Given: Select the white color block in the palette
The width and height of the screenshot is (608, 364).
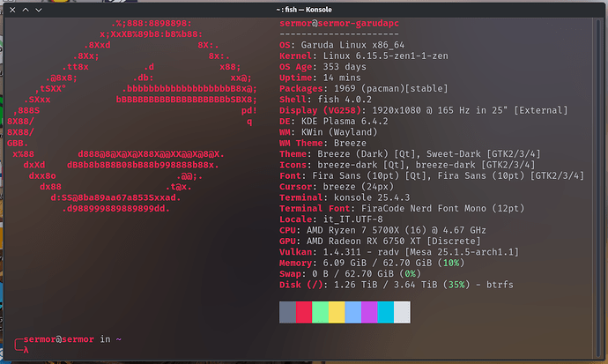Looking at the screenshot, I should point(402,312).
